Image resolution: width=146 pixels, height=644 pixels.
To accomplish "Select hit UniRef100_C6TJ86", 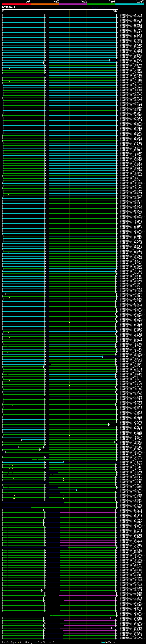I will [x=131, y=15].
